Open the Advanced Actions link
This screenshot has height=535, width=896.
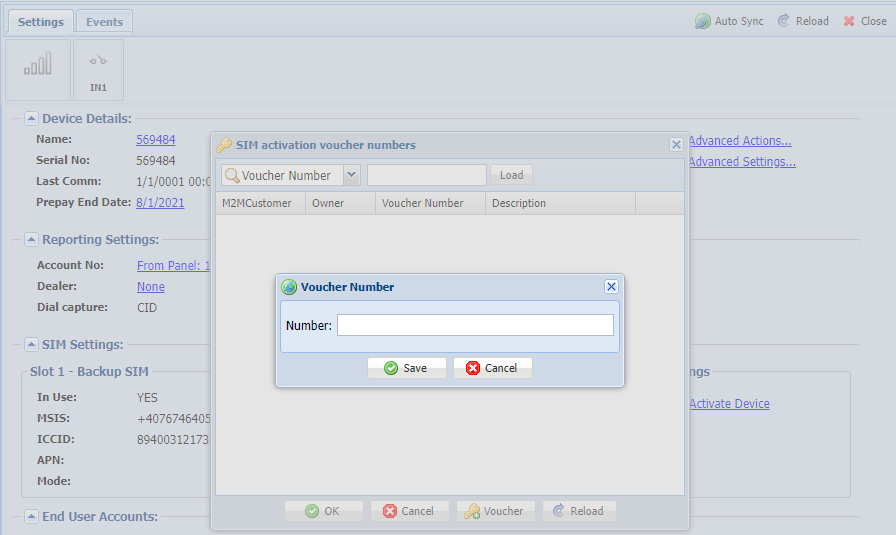coord(740,141)
